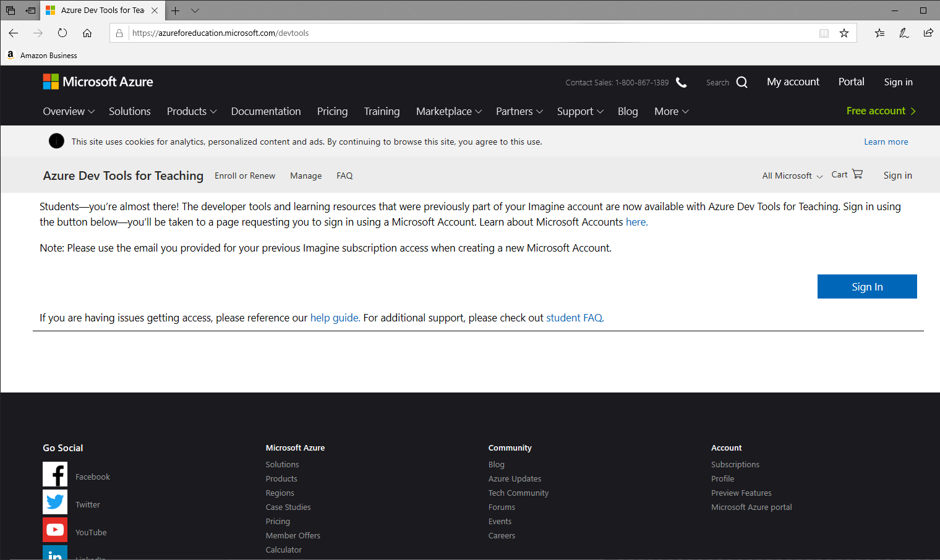This screenshot has height=560, width=940.
Task: Go to browser home page
Action: [x=87, y=33]
